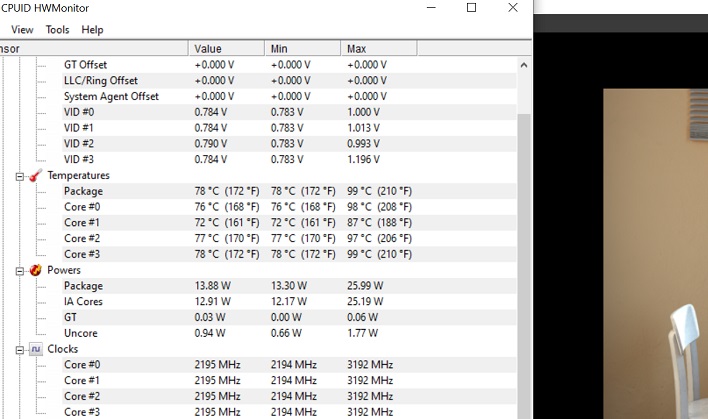Select Clocks Core #2 row
This screenshot has width=708, height=419.
(289, 396)
